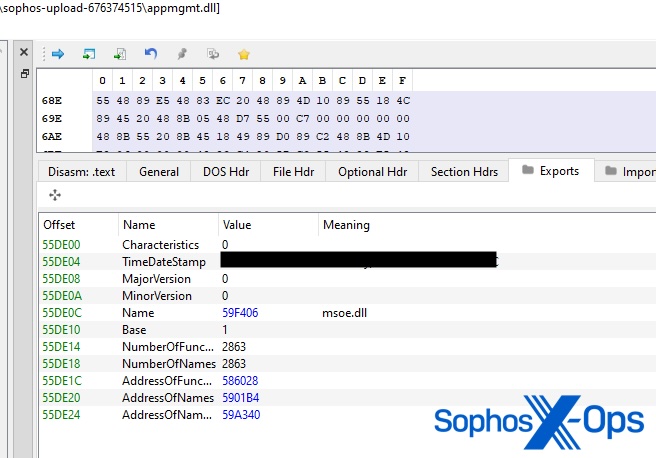
Task: Click the Offset column header
Action: point(59,225)
